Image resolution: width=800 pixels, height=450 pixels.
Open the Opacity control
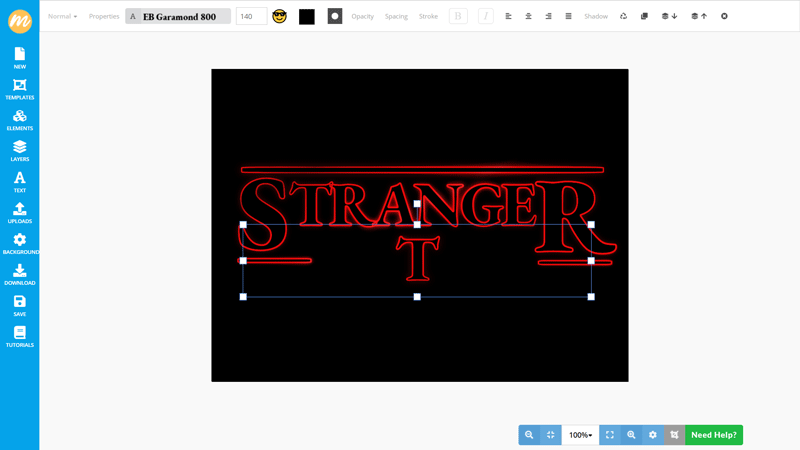(362, 16)
